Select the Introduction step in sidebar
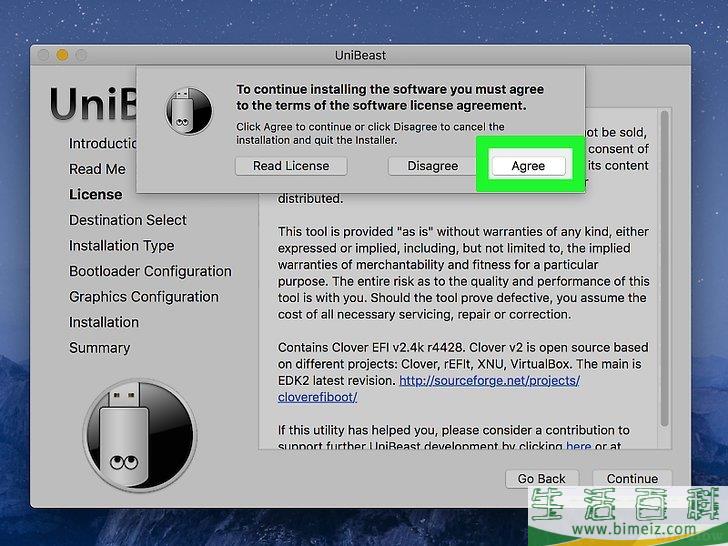 pyautogui.click(x=103, y=143)
